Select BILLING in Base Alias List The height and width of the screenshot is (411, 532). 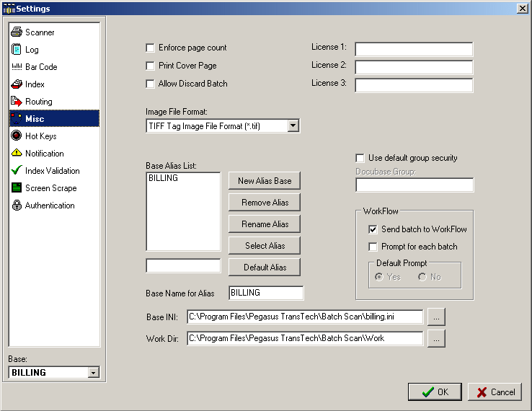click(x=163, y=178)
